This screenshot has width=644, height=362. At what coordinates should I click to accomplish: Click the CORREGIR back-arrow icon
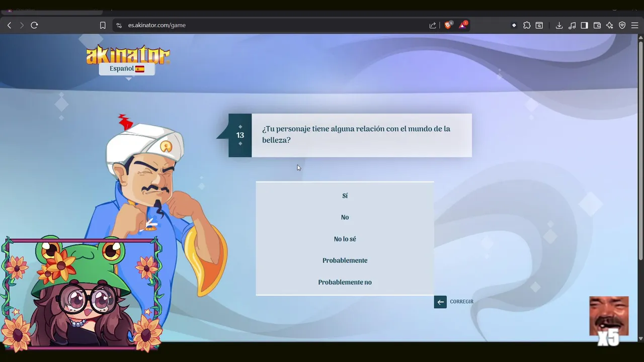pyautogui.click(x=440, y=302)
